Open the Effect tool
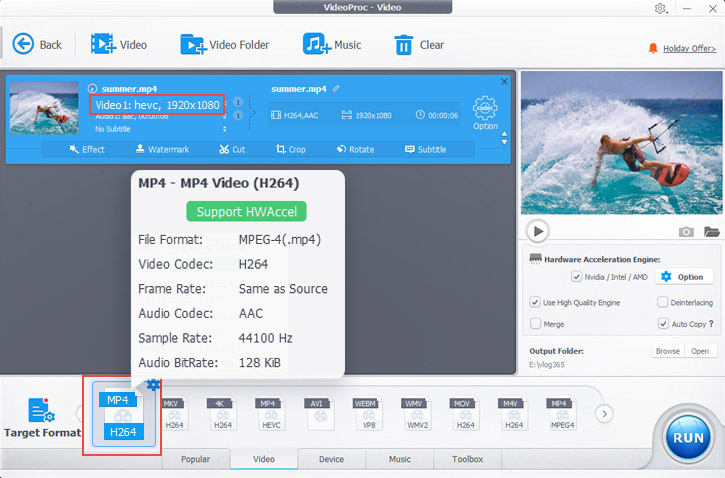 click(x=87, y=149)
